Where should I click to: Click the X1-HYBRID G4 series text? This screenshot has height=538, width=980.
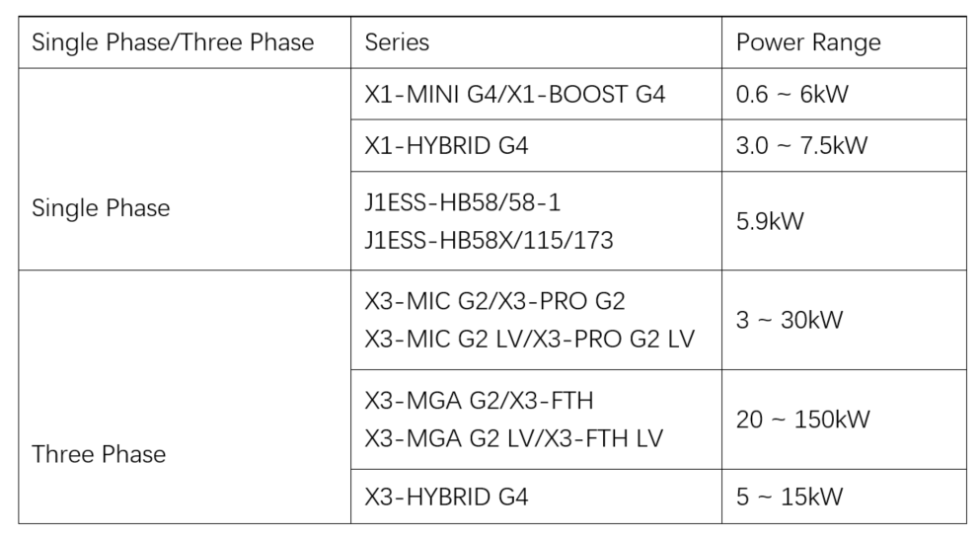pos(446,146)
